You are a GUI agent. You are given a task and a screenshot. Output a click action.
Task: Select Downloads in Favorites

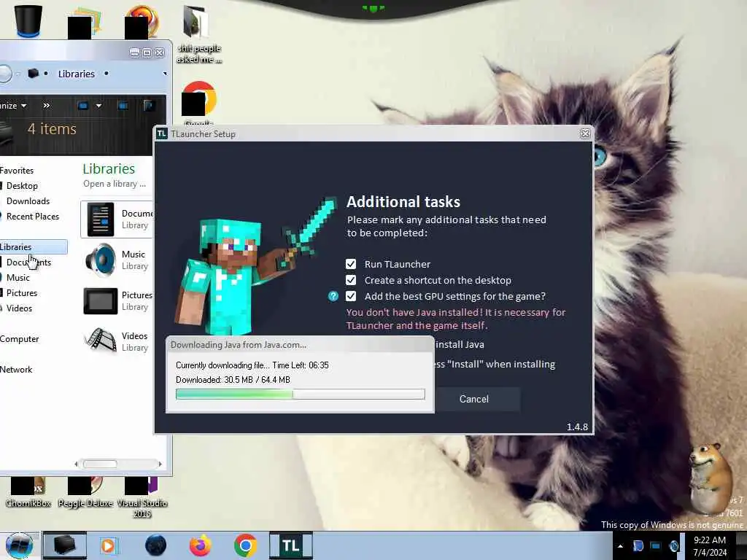[x=28, y=201]
